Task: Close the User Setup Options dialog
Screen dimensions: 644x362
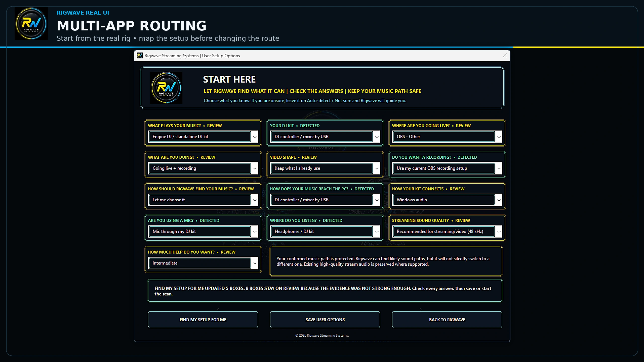Action: point(505,56)
